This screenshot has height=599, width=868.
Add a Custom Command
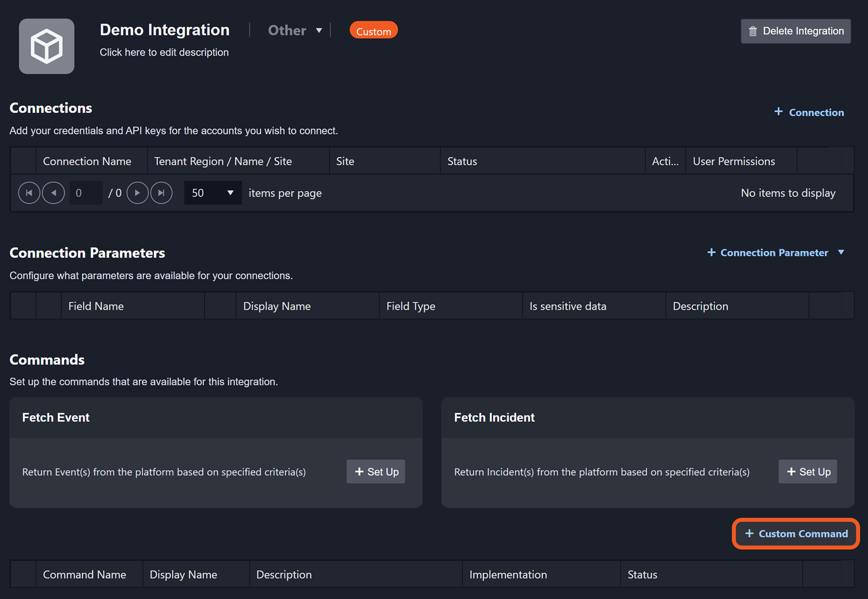coord(796,534)
